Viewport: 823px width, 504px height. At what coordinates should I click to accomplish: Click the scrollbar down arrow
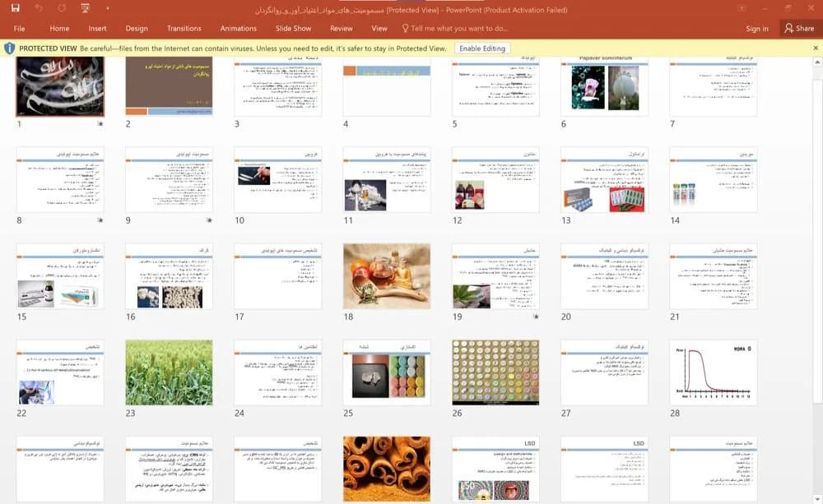tap(817, 498)
